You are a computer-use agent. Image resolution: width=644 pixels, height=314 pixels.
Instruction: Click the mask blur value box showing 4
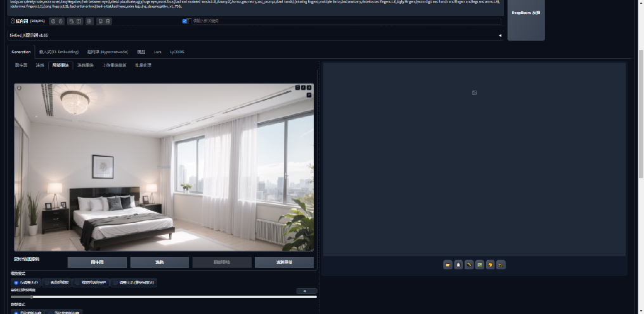click(306, 291)
